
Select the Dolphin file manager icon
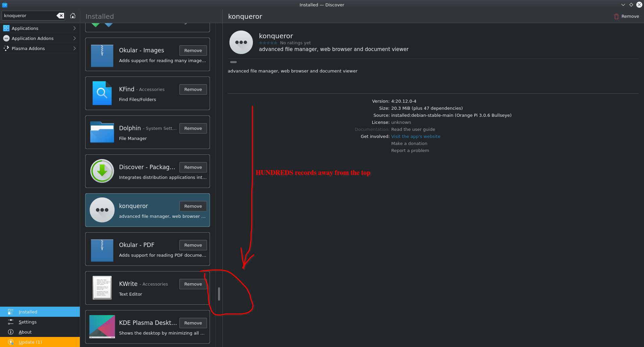(102, 132)
